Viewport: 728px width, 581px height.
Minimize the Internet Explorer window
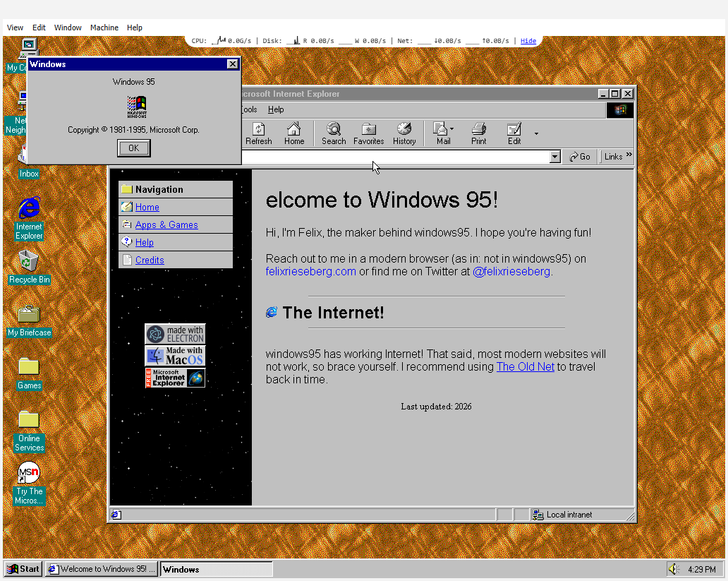point(603,94)
